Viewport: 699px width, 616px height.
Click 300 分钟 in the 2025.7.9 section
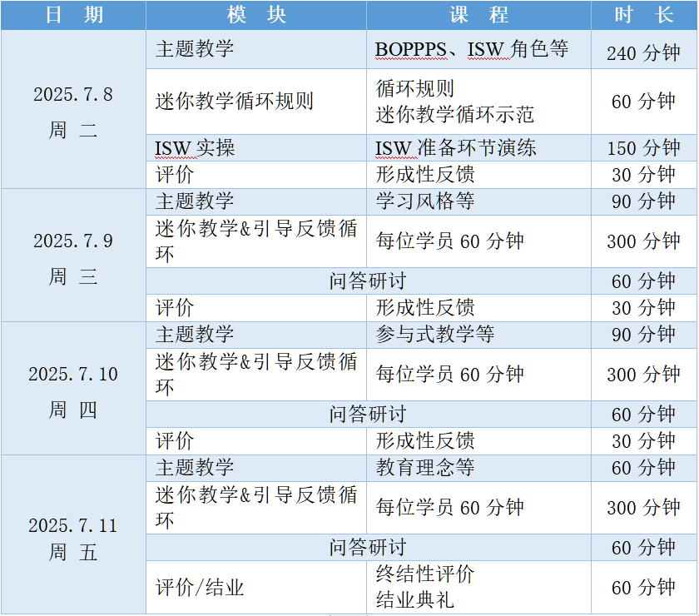coord(644,241)
